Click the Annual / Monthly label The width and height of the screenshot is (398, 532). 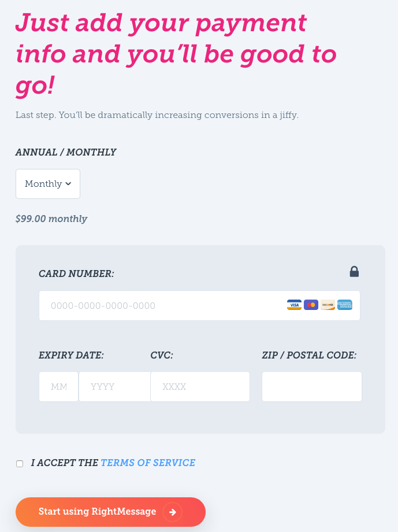pyautogui.click(x=66, y=152)
